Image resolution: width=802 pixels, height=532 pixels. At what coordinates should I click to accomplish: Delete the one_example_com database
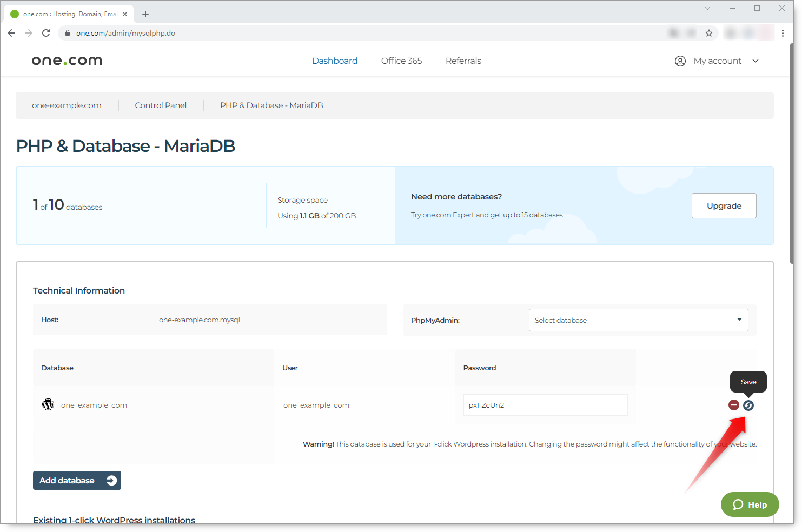pos(733,405)
